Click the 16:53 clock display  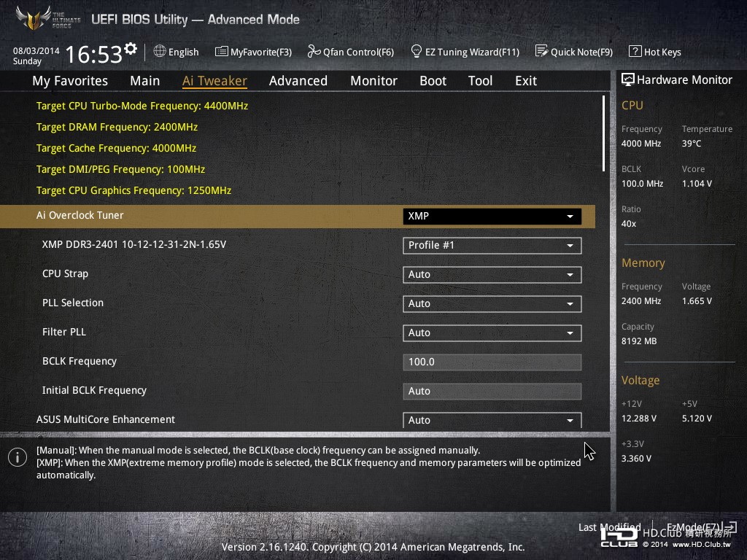[x=94, y=54]
